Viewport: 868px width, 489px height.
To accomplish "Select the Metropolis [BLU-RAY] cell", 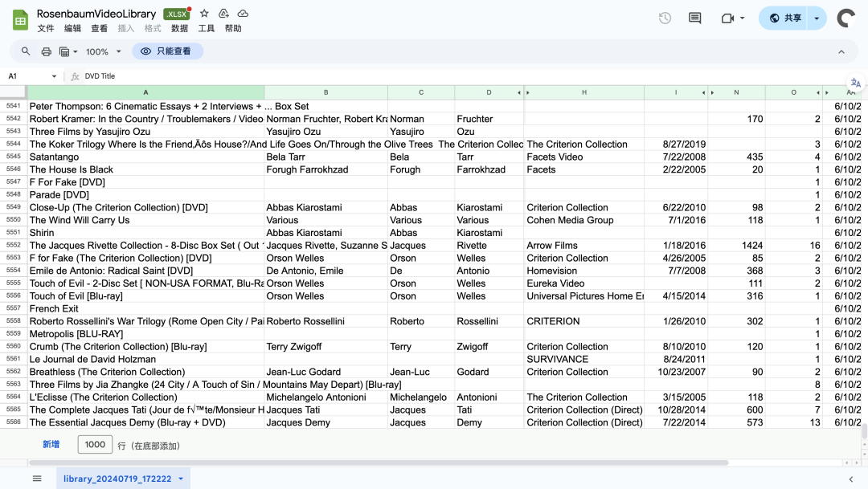I will pyautogui.click(x=145, y=334).
